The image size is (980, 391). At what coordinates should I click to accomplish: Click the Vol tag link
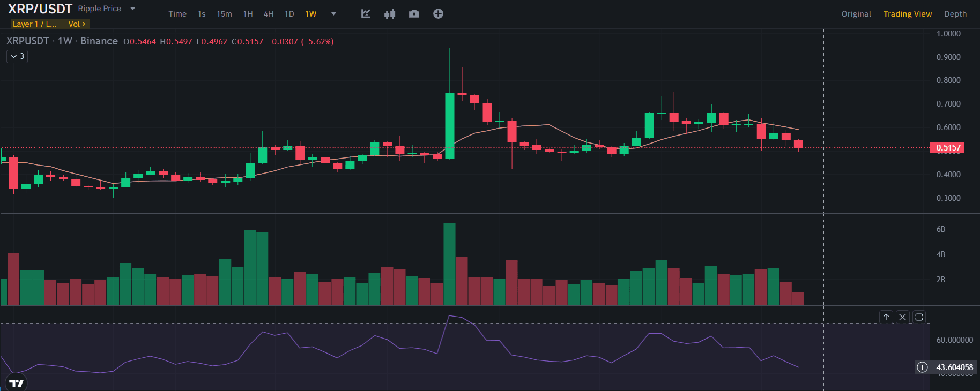[x=76, y=24]
